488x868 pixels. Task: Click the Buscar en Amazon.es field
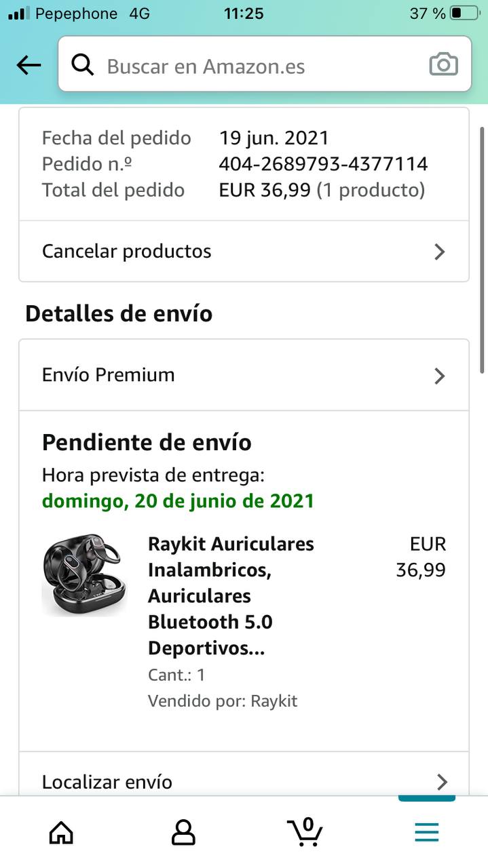point(265,64)
